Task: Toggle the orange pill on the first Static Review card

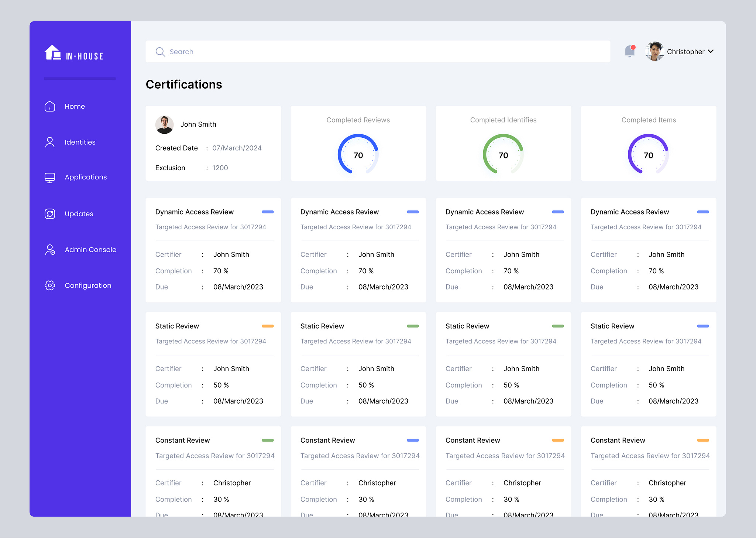Action: pos(268,326)
